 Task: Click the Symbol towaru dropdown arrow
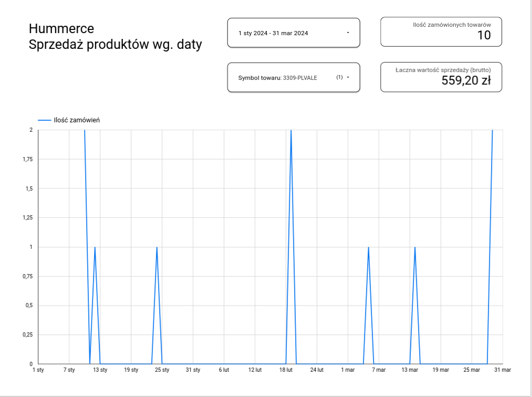coord(348,77)
